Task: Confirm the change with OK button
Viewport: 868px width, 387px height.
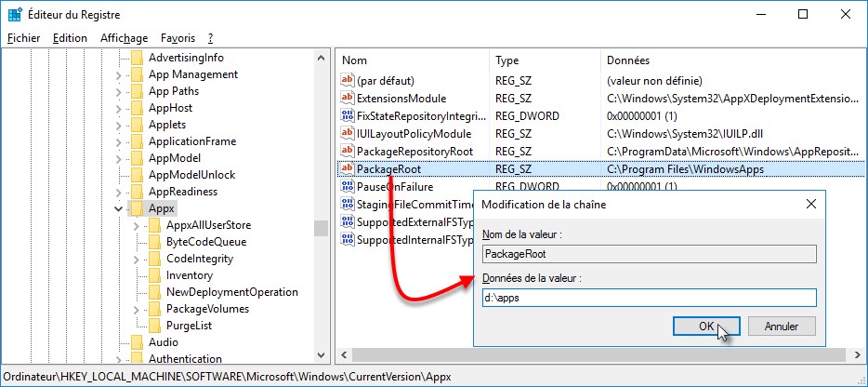Action: click(706, 327)
